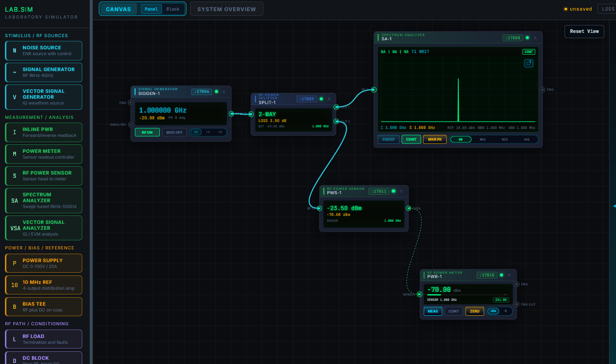Add RF Load from sidebar

pyautogui.click(x=44, y=339)
